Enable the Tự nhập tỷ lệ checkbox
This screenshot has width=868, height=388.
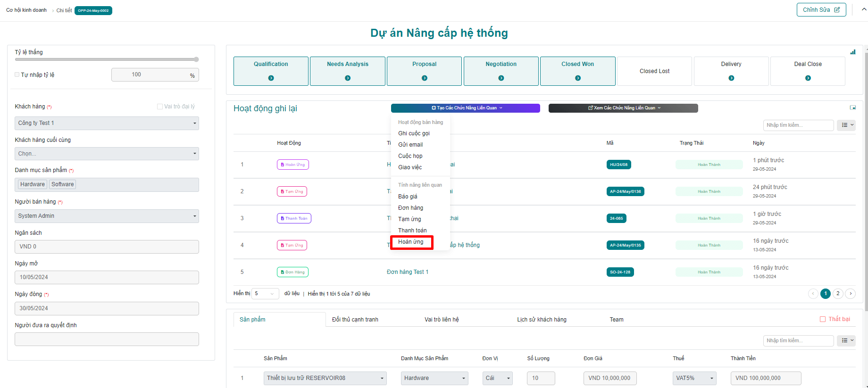(17, 75)
